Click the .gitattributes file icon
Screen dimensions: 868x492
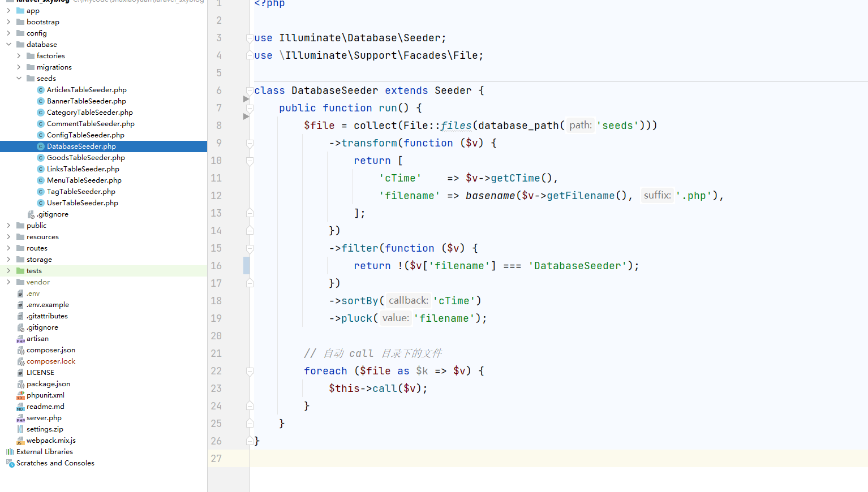(20, 316)
